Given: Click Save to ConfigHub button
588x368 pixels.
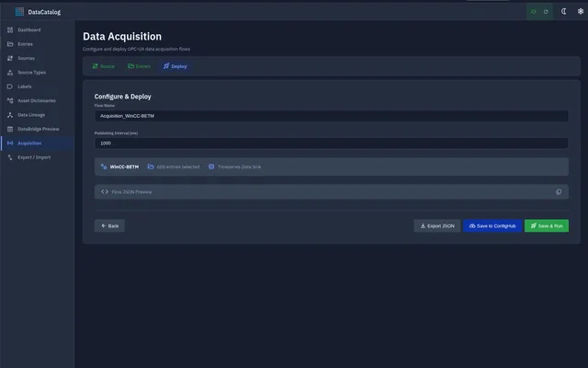Looking at the screenshot, I should 492,225.
